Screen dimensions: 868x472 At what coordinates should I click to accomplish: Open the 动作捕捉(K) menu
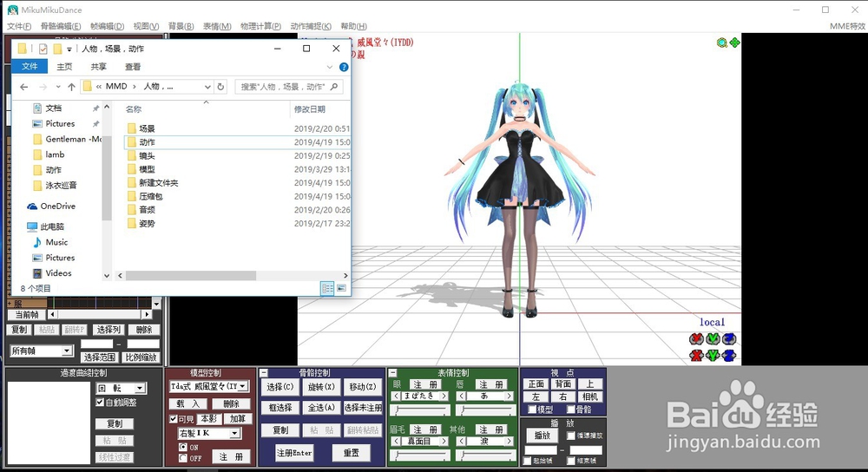click(311, 26)
